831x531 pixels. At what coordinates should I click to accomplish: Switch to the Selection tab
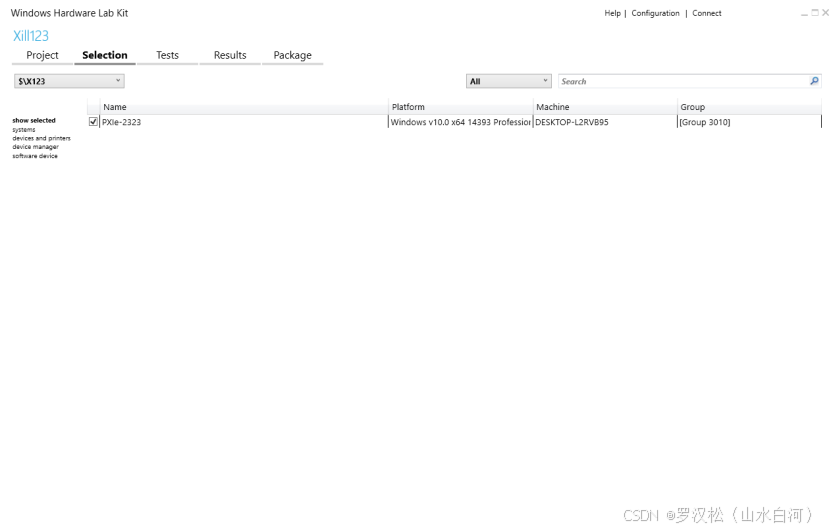(x=105, y=55)
